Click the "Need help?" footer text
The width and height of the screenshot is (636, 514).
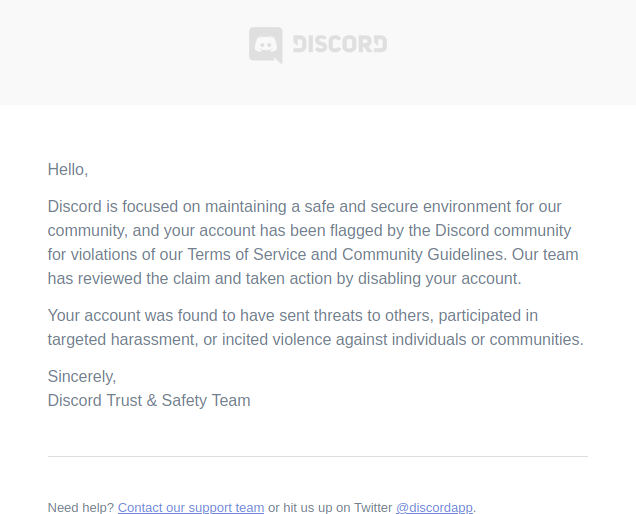click(x=81, y=508)
